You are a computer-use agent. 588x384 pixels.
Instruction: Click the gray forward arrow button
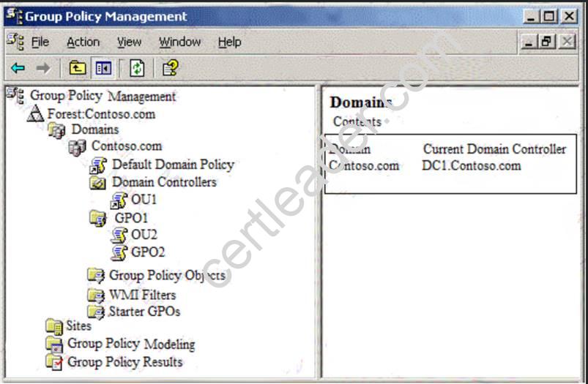click(x=43, y=68)
